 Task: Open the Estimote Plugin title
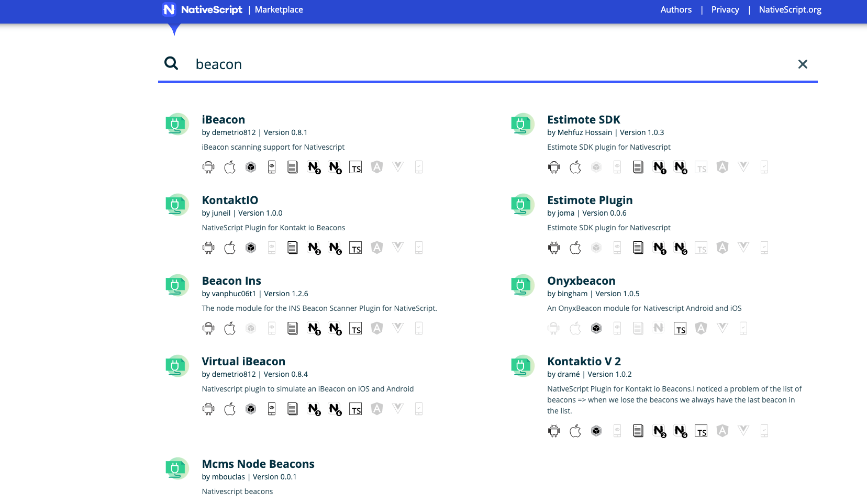point(590,200)
